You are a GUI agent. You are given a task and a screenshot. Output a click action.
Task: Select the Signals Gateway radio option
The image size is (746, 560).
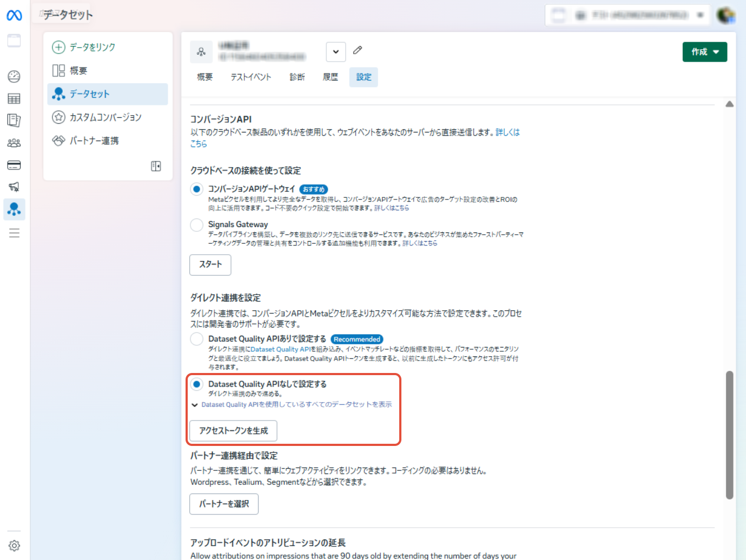(x=197, y=225)
